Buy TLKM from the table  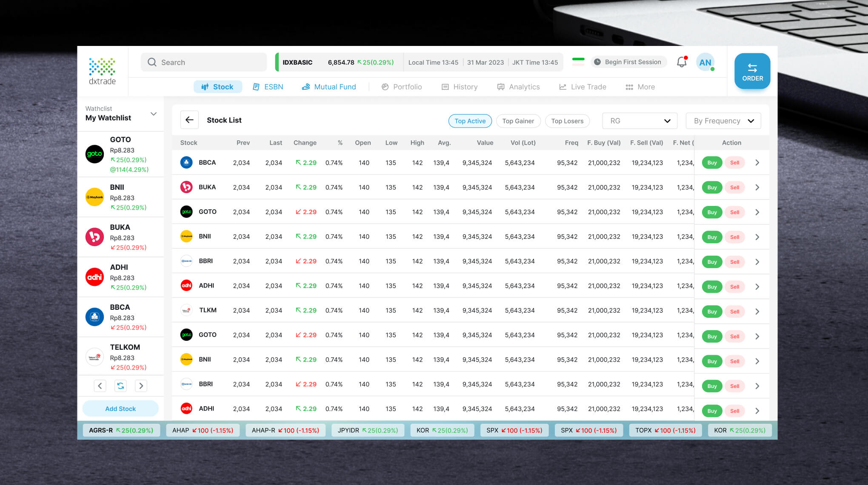(712, 311)
